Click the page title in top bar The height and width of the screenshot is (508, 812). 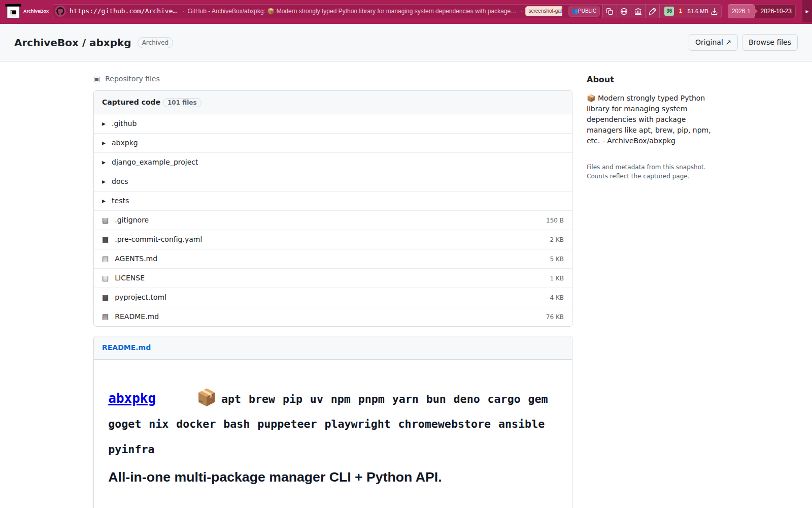tap(352, 11)
